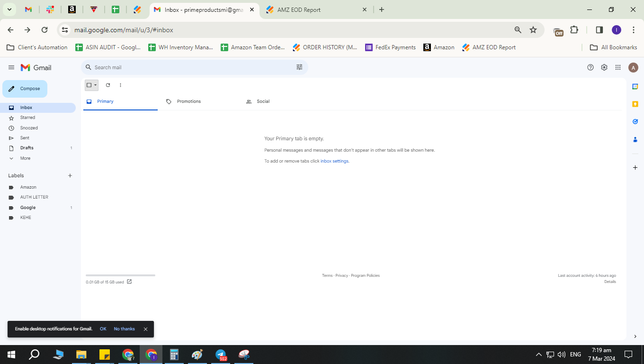Toggle main menu hamburger sidebar
This screenshot has height=364, width=644.
tap(11, 67)
